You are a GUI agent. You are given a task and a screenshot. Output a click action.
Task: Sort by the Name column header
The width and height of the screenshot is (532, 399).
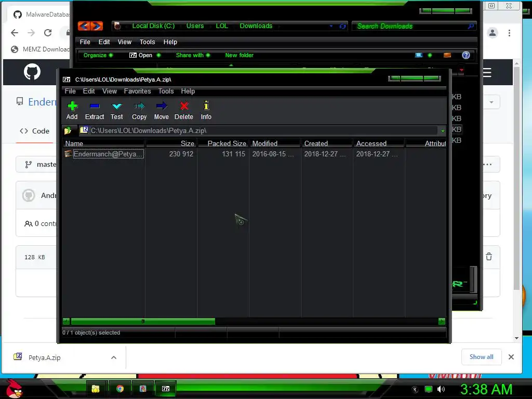pos(103,143)
